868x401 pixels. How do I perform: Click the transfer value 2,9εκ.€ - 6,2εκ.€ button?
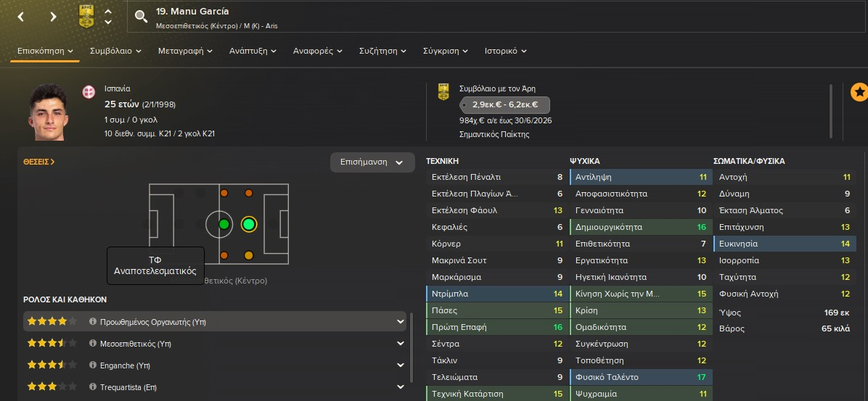point(504,105)
